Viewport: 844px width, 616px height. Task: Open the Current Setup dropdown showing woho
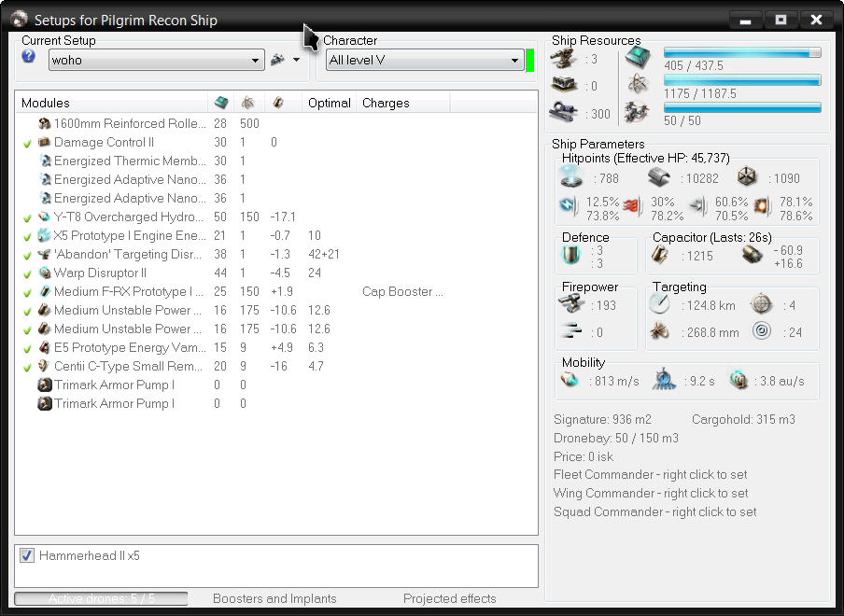click(x=157, y=60)
